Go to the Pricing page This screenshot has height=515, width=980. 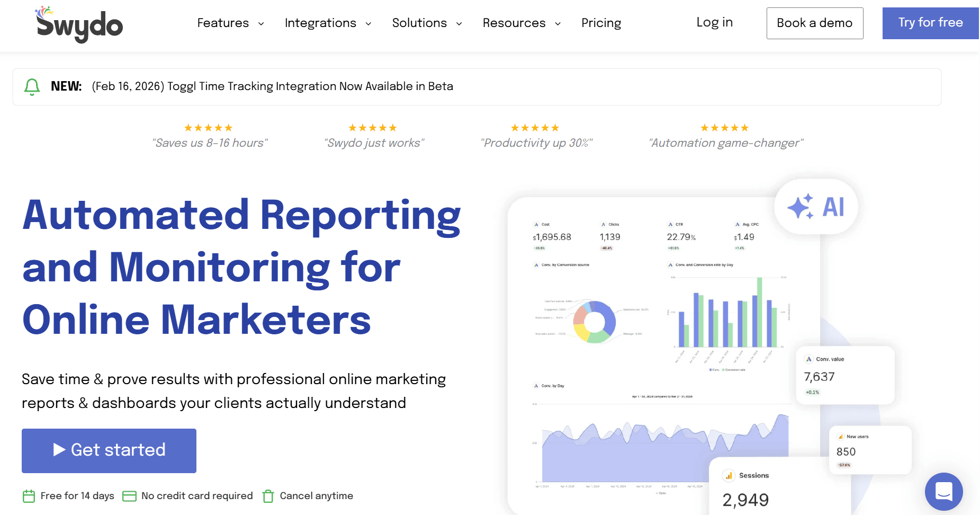[x=601, y=23]
